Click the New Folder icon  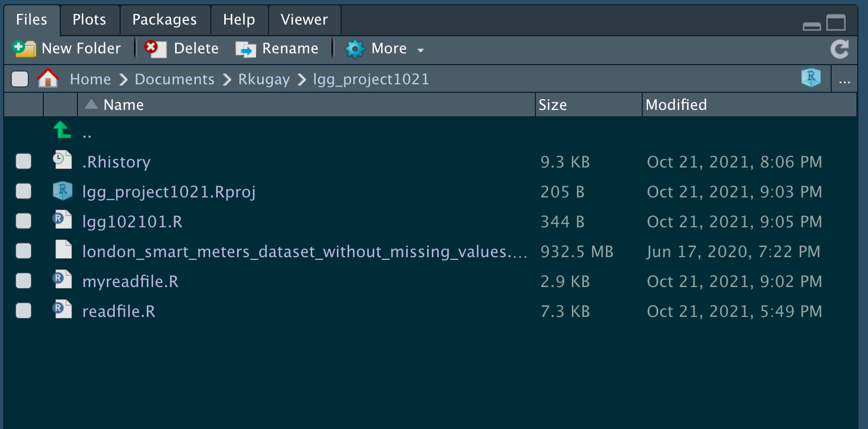23,49
